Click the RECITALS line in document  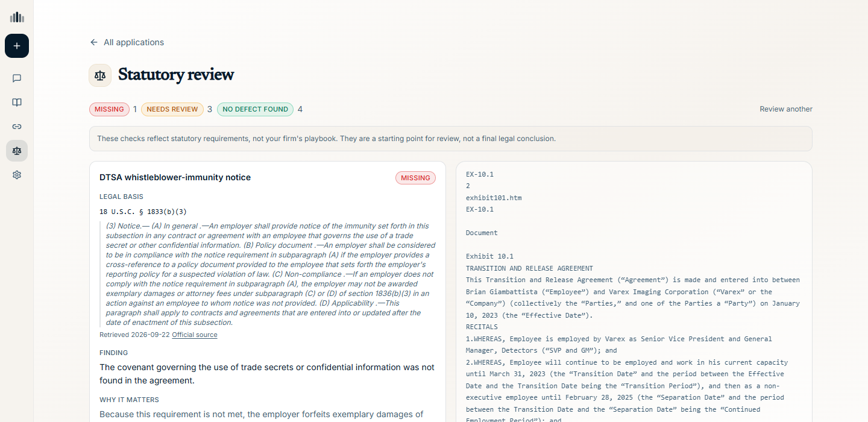coord(482,327)
